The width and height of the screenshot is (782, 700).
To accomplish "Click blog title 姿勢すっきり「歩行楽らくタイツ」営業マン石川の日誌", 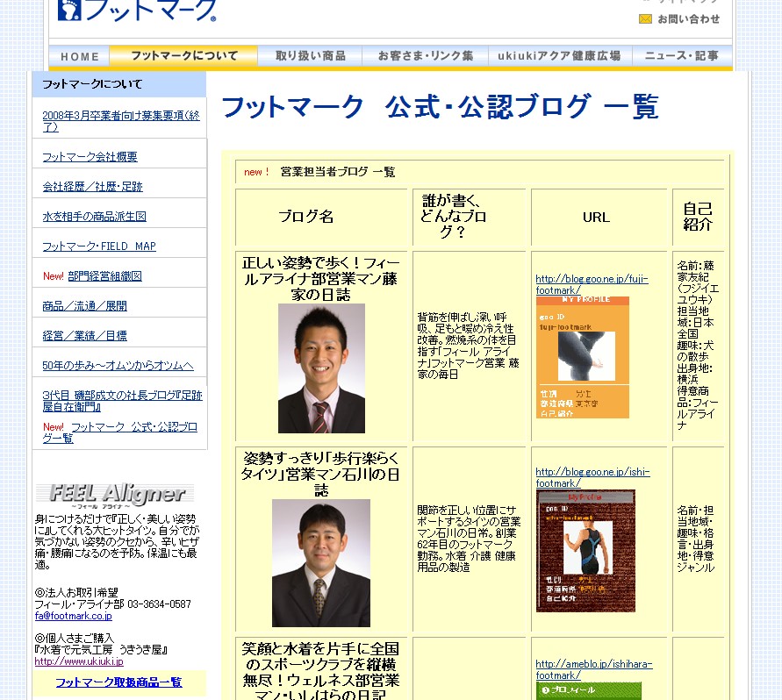I will click(x=320, y=475).
